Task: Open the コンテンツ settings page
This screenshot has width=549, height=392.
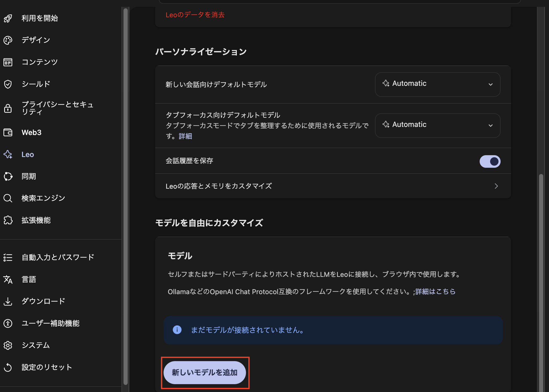Action: tap(40, 62)
